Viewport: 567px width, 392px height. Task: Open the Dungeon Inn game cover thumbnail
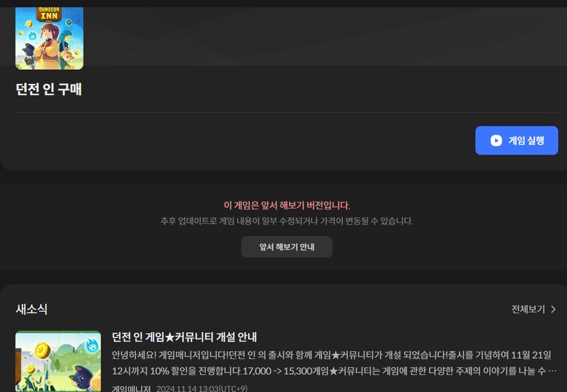49,38
